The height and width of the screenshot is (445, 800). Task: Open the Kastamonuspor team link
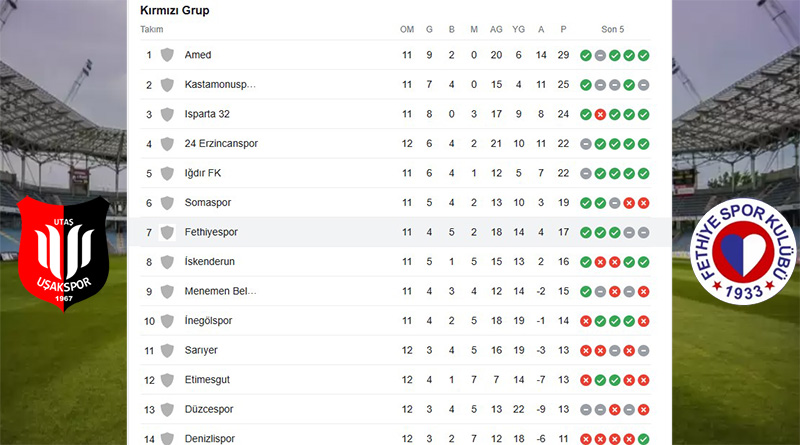tap(220, 85)
